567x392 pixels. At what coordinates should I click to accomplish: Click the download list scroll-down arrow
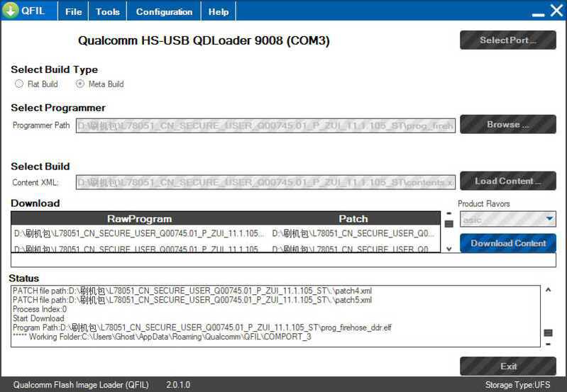[448, 249]
